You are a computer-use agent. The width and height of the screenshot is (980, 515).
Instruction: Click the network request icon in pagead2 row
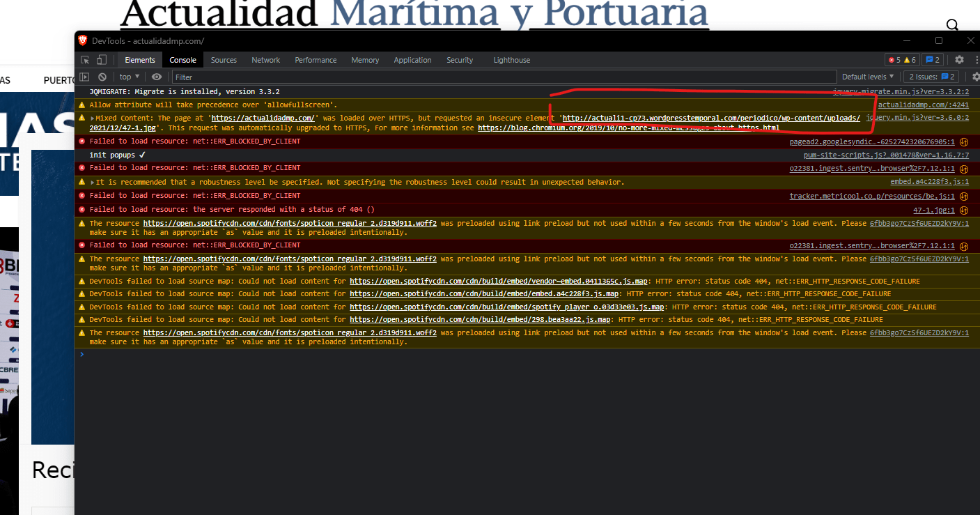pos(964,141)
